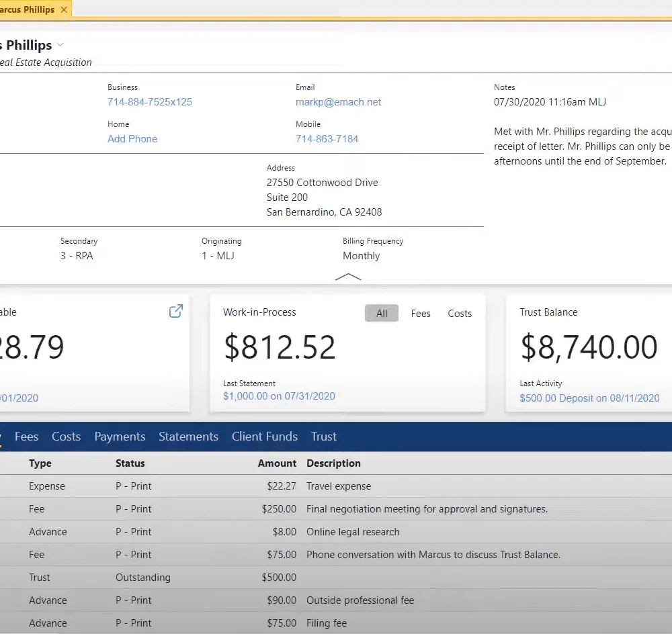Image resolution: width=672 pixels, height=634 pixels.
Task: Open the Costs tab
Action: point(66,437)
